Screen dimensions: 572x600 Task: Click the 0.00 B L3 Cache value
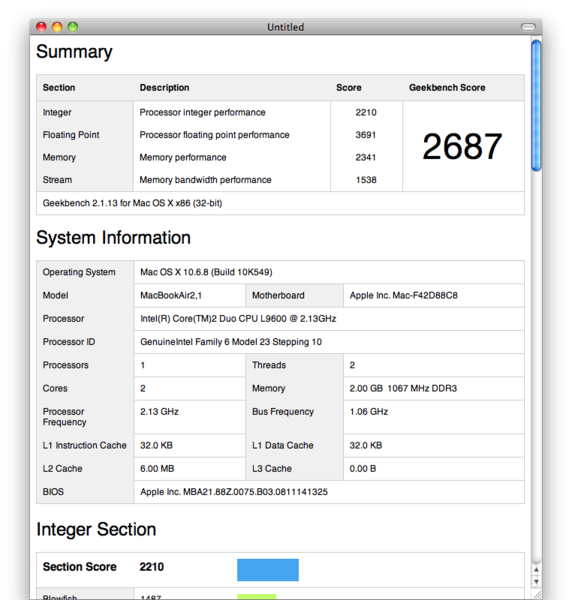[362, 469]
